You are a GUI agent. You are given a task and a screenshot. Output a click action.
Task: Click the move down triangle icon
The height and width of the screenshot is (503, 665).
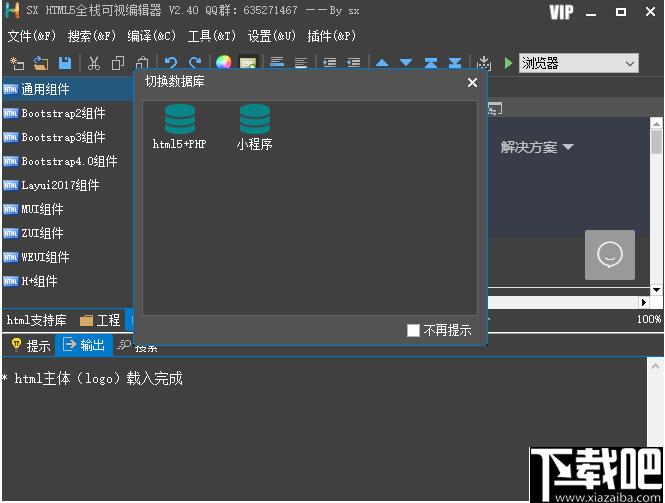(406, 63)
